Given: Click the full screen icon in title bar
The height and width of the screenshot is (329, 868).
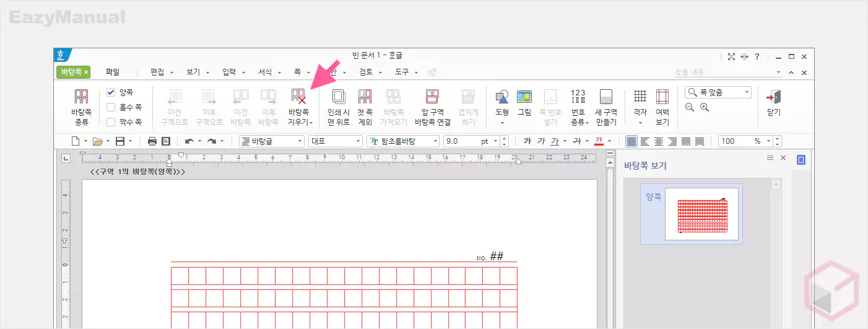Looking at the screenshot, I should (x=731, y=56).
